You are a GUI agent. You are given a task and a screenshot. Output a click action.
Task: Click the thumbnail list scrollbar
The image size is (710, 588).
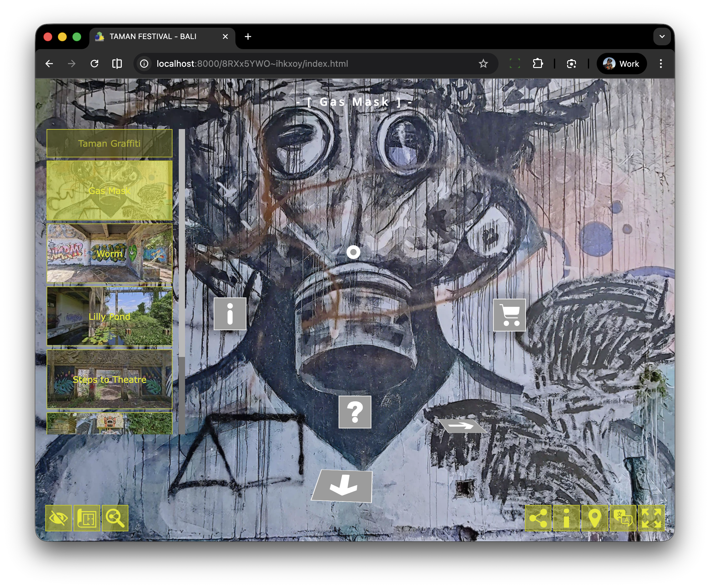click(x=182, y=243)
